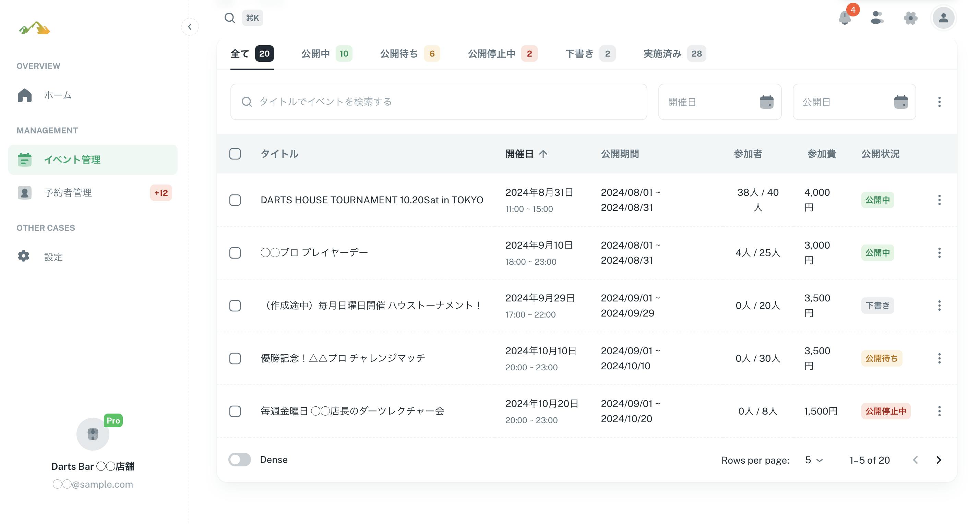Toggle the Dense switch
Screen dimensions: 980x524
coord(240,460)
